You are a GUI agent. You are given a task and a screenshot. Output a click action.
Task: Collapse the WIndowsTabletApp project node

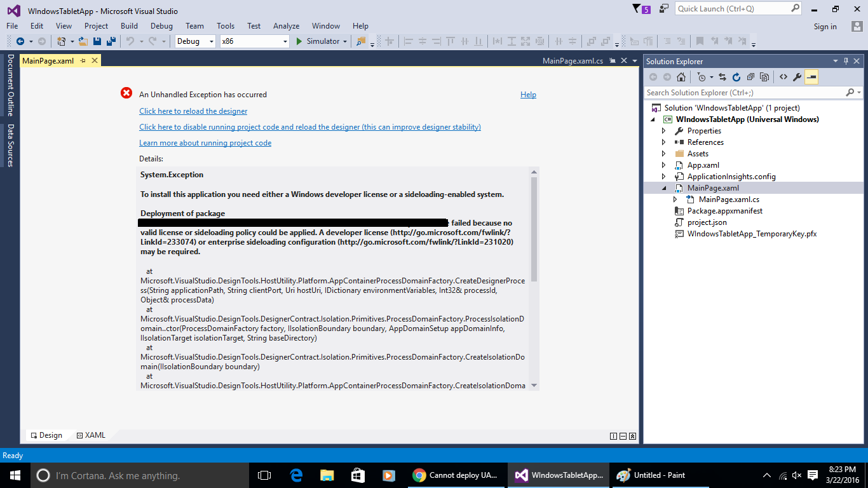point(653,119)
